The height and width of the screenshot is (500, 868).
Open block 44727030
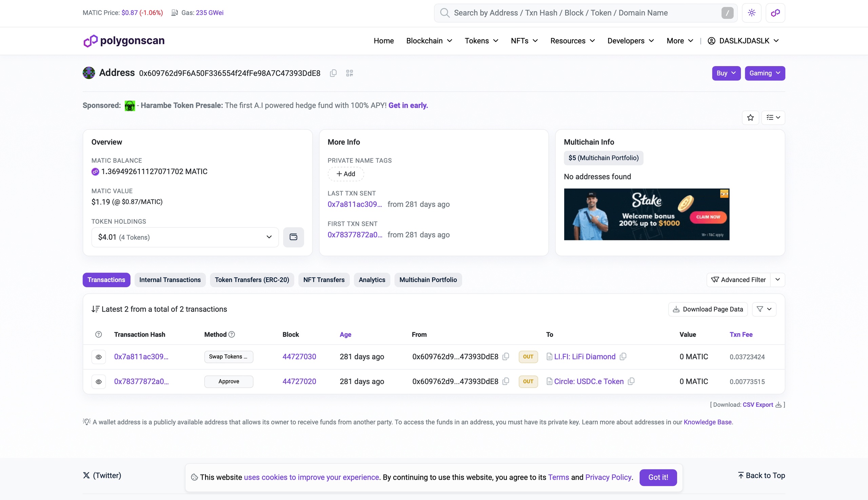point(299,357)
